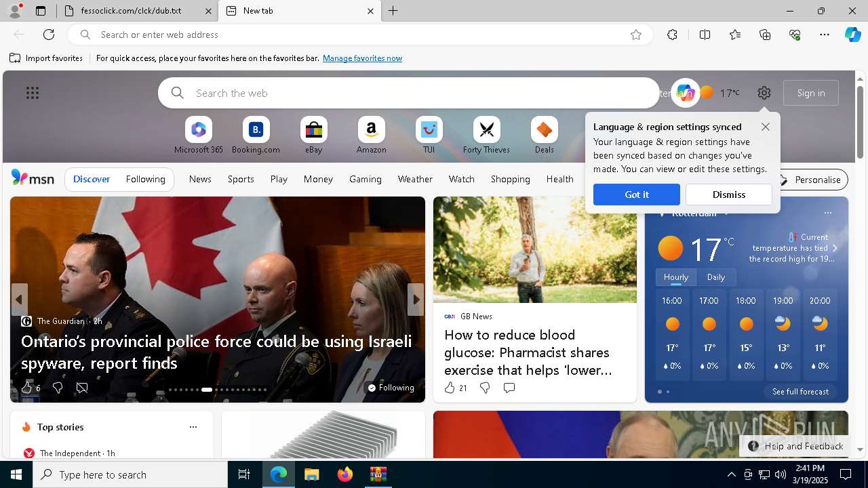This screenshot has height=488, width=868.
Task: Open Top stories more options
Action: tap(193, 427)
